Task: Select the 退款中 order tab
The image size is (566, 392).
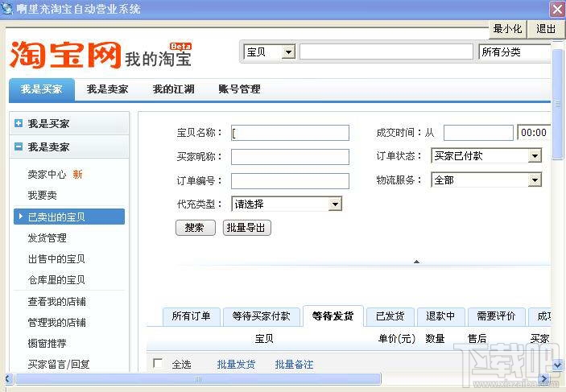Action: tap(440, 316)
